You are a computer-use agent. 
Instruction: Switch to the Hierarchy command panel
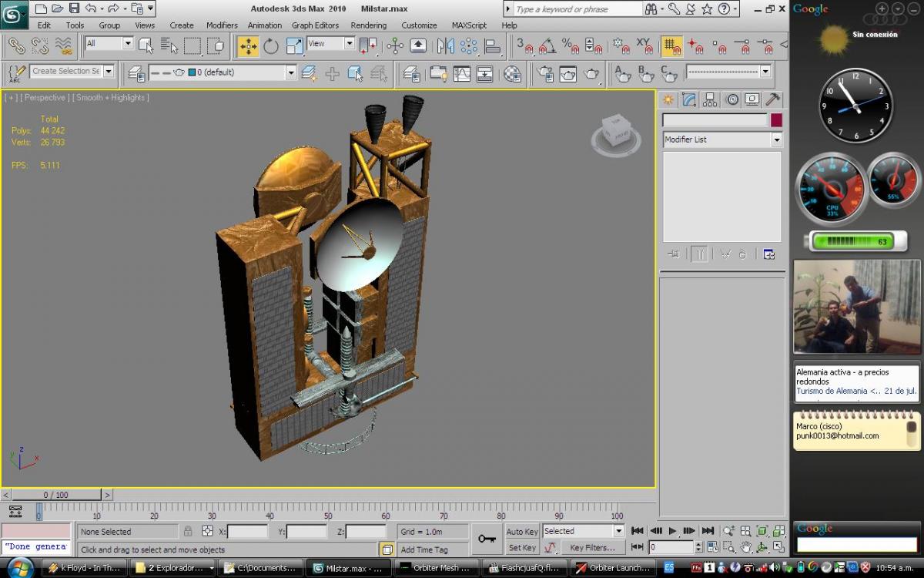coord(710,99)
